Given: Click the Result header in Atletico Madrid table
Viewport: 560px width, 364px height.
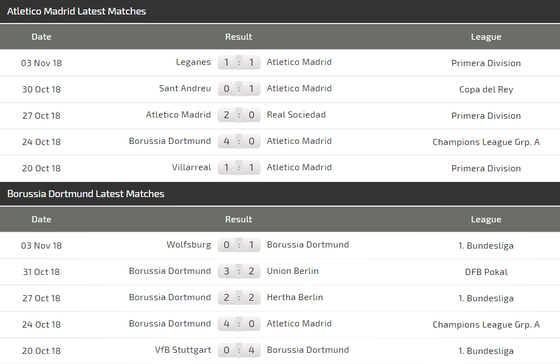Looking at the screenshot, I should [x=239, y=37].
